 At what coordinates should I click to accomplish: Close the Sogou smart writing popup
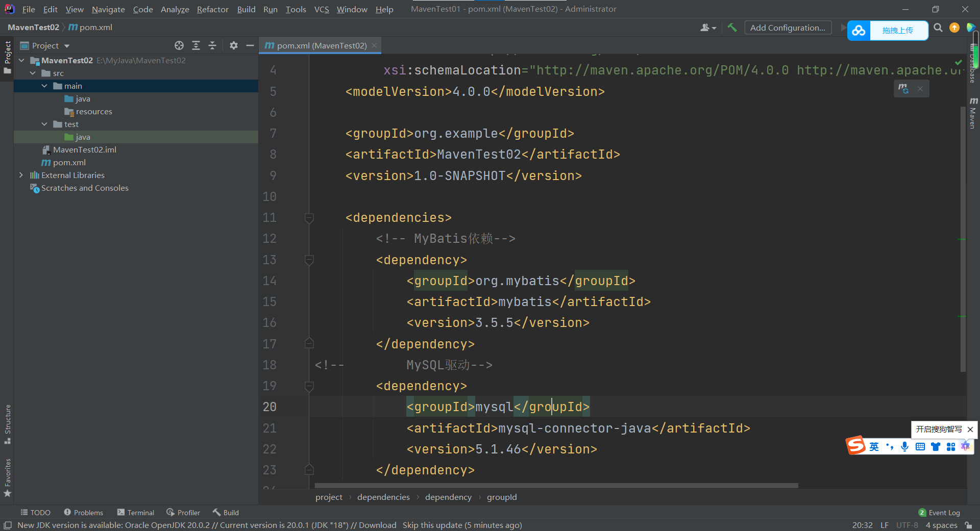[x=970, y=429]
